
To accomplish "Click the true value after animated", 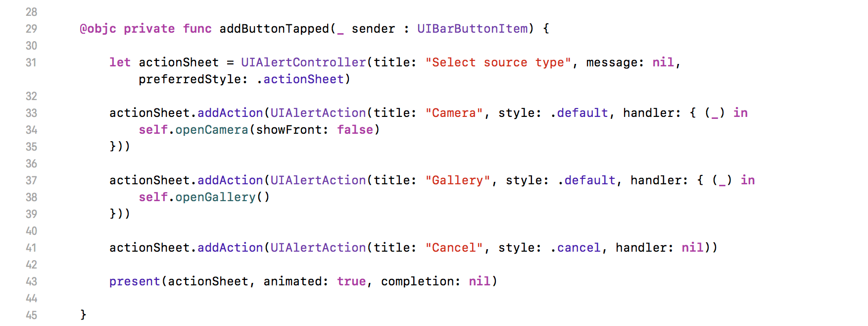I will (x=351, y=281).
